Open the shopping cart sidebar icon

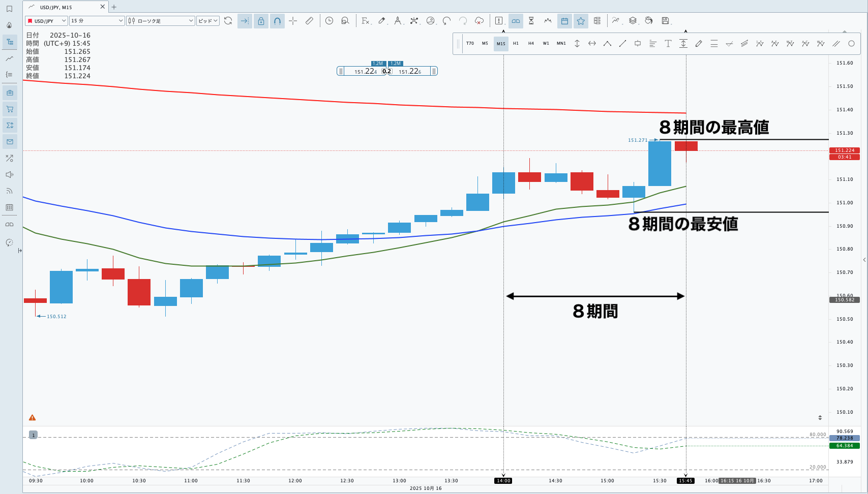pyautogui.click(x=10, y=109)
